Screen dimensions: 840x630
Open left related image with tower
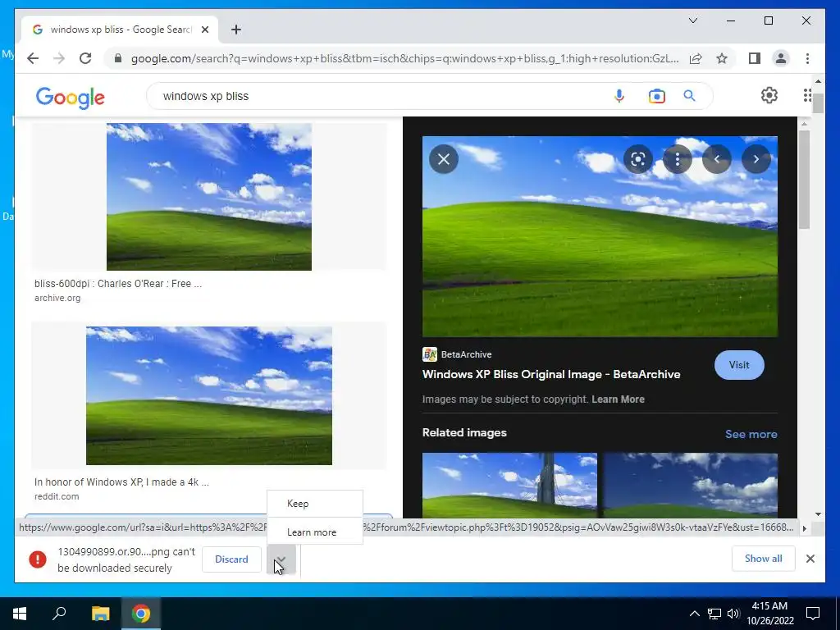[509, 485]
